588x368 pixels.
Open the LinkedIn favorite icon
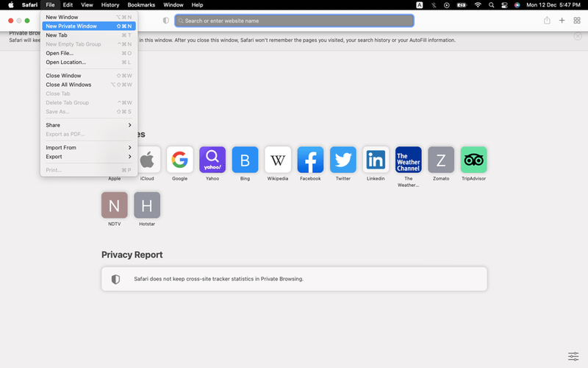click(x=376, y=160)
